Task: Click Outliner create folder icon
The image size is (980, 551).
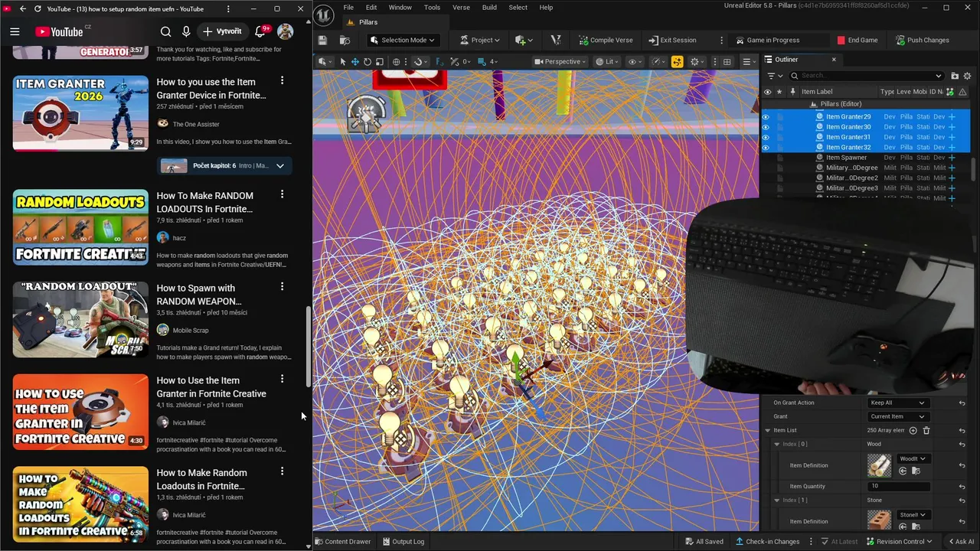Action: point(955,76)
